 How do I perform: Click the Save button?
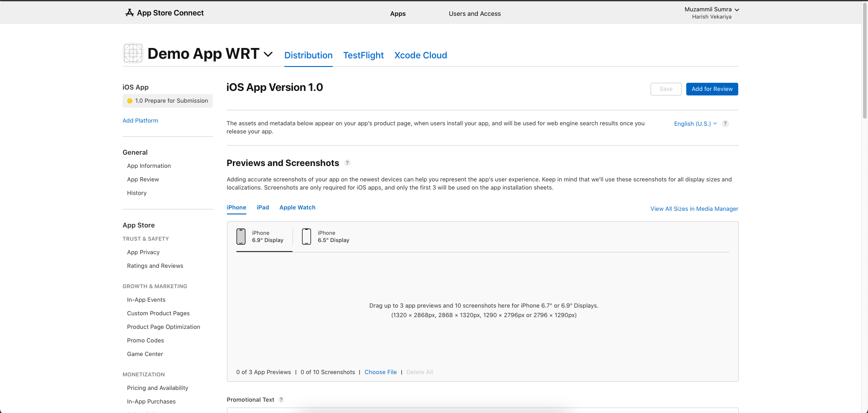coord(666,89)
